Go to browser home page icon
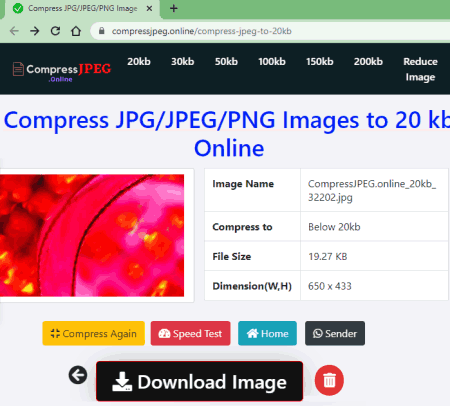 [x=76, y=31]
